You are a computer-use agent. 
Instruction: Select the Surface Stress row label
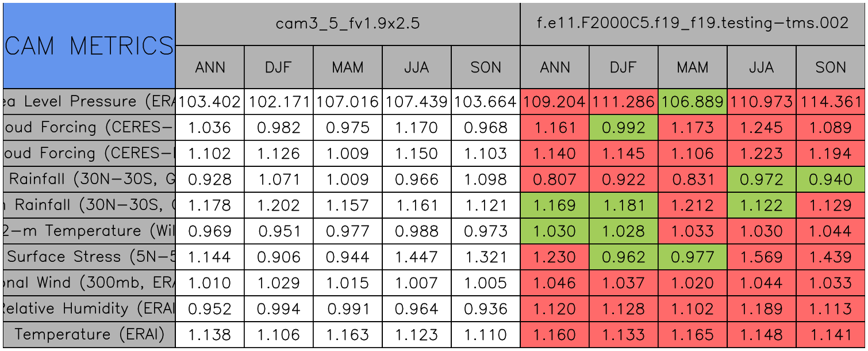(x=89, y=257)
